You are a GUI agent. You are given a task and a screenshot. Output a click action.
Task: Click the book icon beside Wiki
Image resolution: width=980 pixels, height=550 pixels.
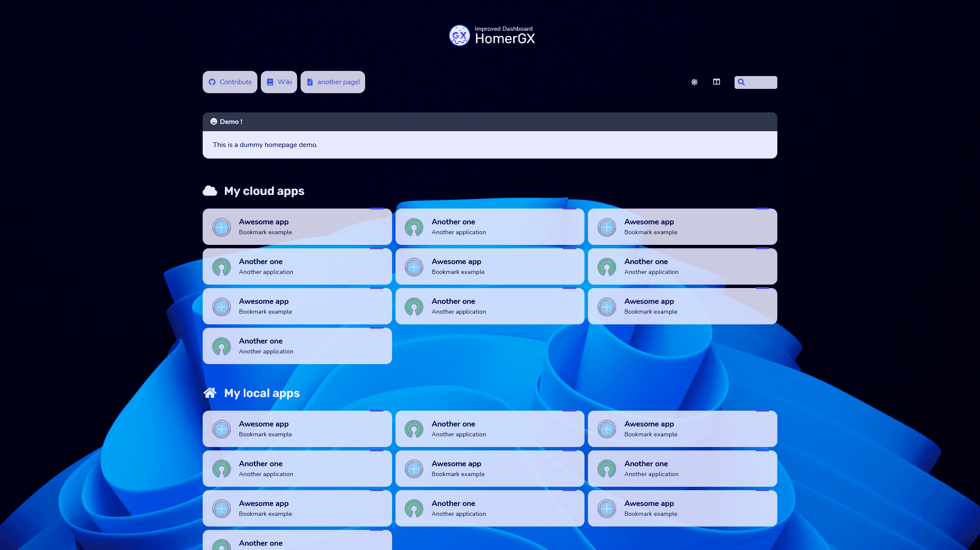[x=270, y=82]
